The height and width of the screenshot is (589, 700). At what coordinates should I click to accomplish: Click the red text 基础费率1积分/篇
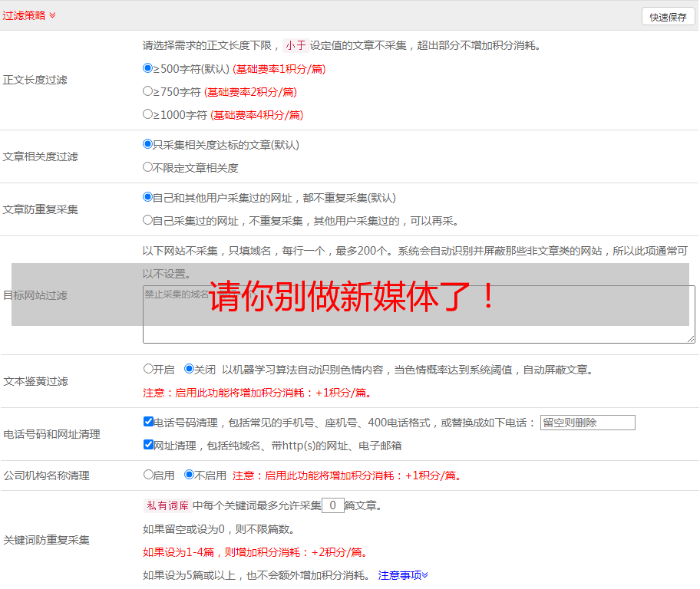(279, 69)
